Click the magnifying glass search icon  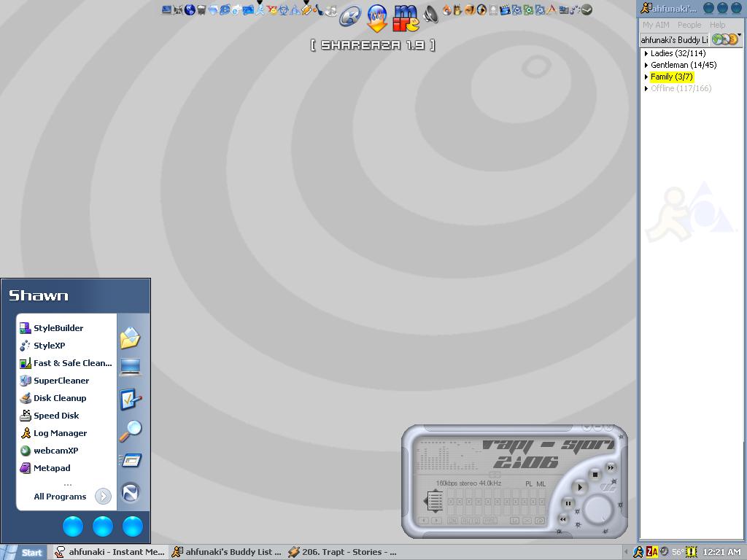coord(130,430)
